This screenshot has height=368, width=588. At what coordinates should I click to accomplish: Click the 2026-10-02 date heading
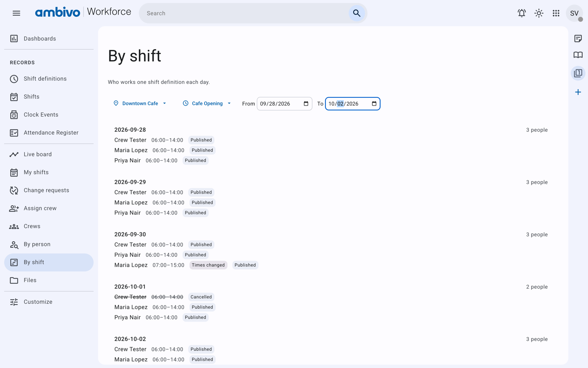[x=130, y=339]
